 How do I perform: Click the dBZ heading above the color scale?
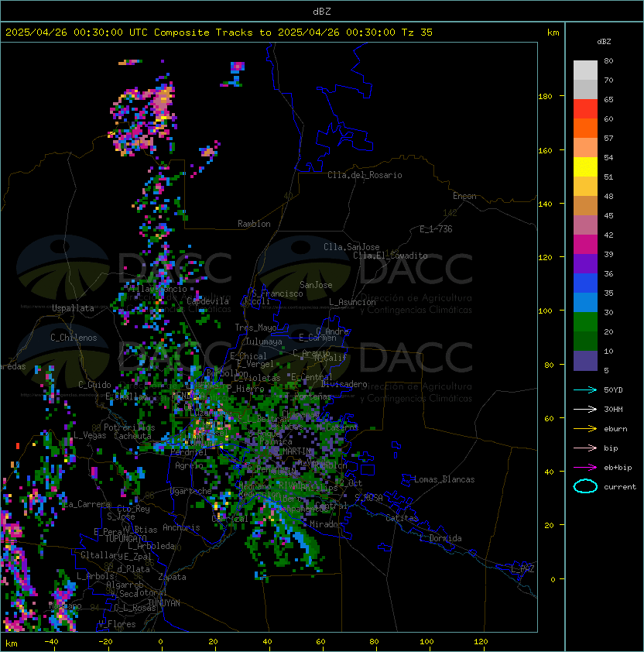tap(604, 42)
